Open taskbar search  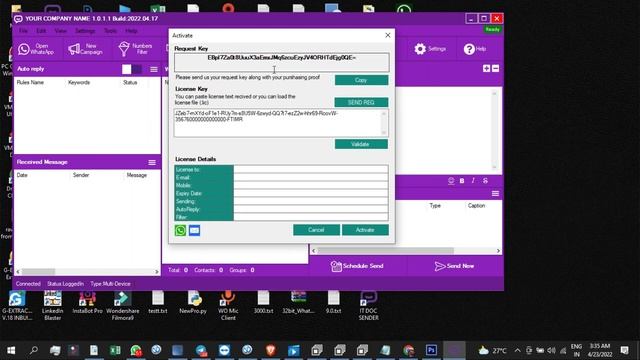click(x=34, y=350)
